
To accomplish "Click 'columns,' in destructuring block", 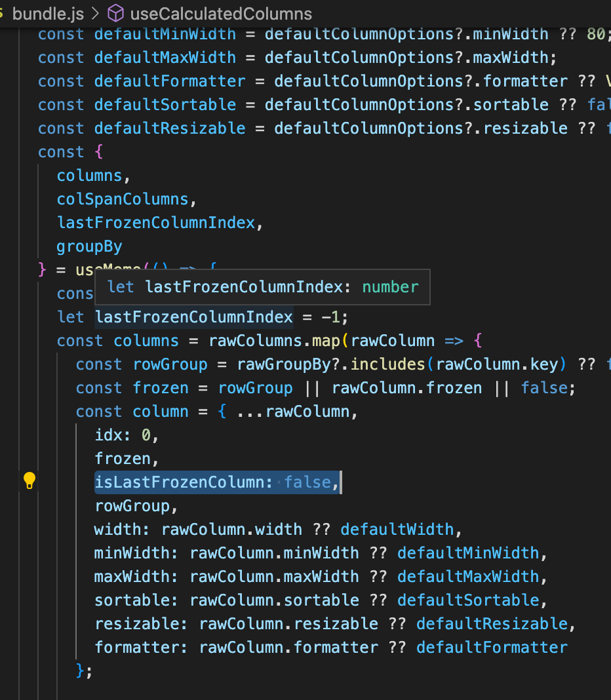I will click(93, 176).
